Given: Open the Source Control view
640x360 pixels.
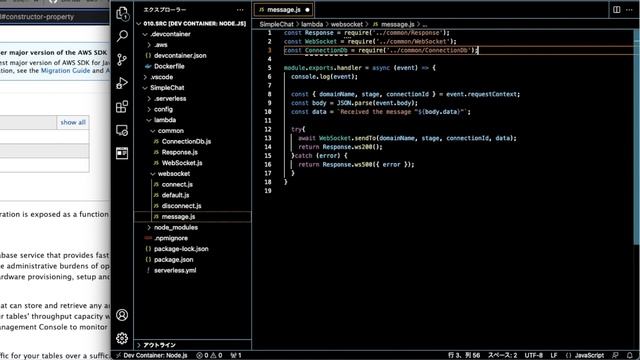Looking at the screenshot, I should pyautogui.click(x=122, y=60).
